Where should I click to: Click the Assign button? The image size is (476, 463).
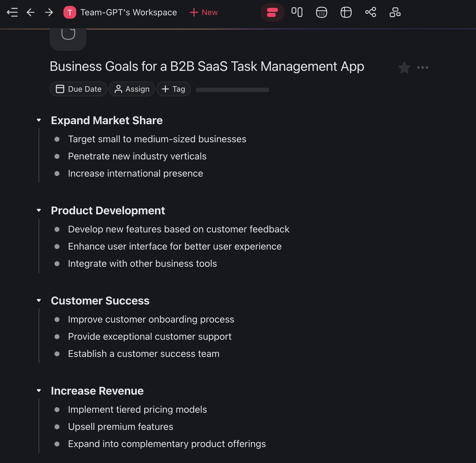tap(132, 89)
